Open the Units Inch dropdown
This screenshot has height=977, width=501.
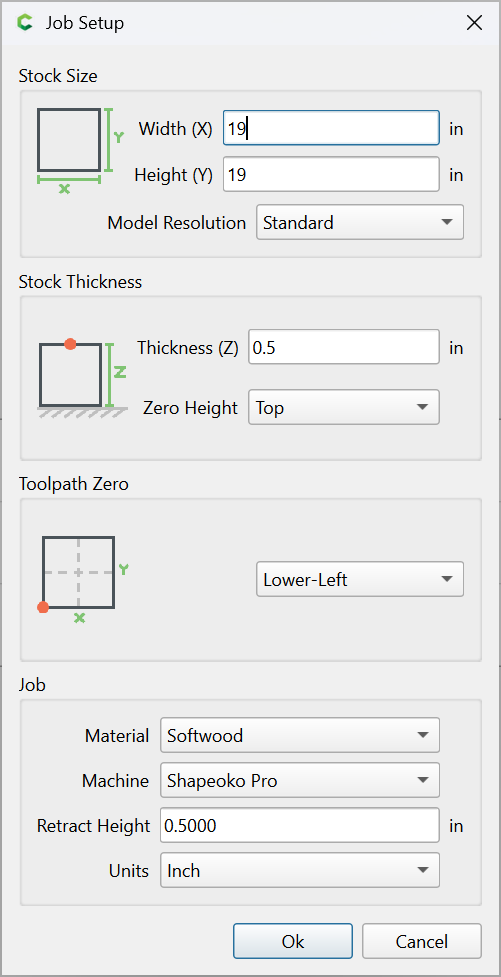pyautogui.click(x=300, y=870)
